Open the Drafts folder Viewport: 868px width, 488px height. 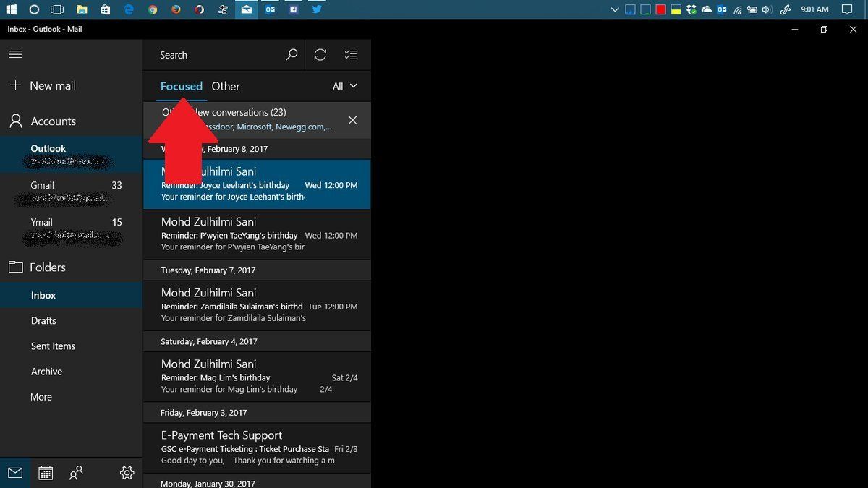pyautogui.click(x=43, y=320)
